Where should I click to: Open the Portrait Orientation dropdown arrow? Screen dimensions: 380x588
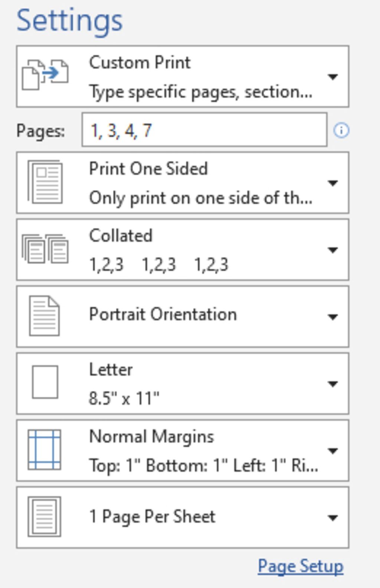tap(332, 317)
